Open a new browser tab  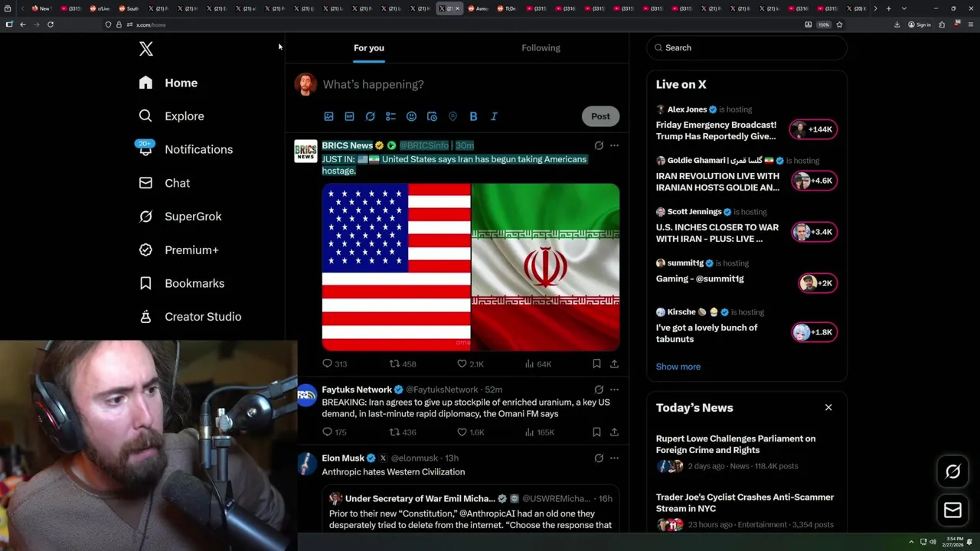pos(888,8)
